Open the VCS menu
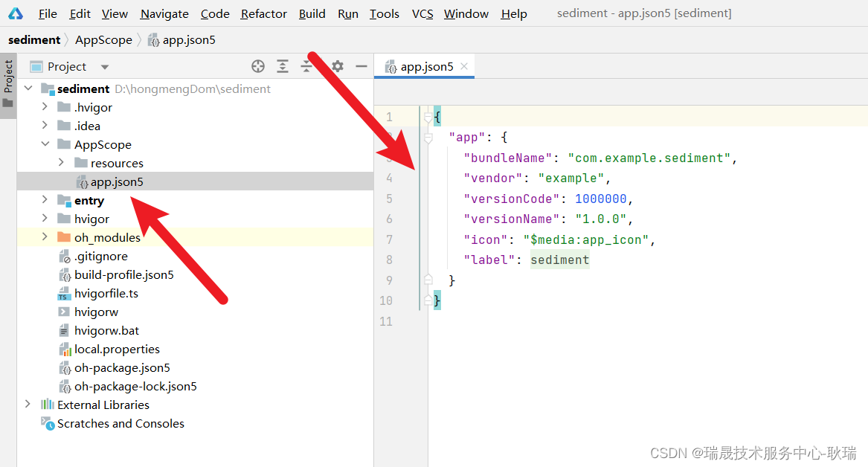Viewport: 868px width, 467px height. coord(422,14)
